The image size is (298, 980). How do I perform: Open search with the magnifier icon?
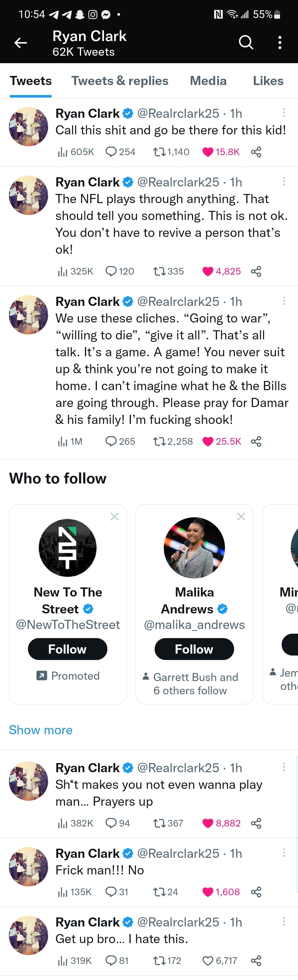[x=245, y=43]
